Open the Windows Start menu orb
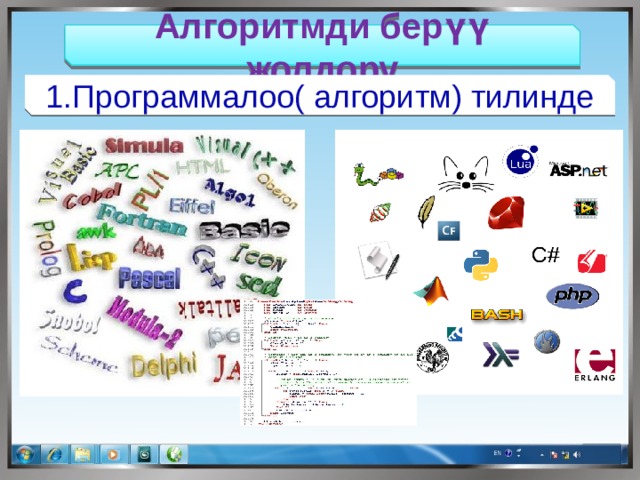 pos(24,454)
